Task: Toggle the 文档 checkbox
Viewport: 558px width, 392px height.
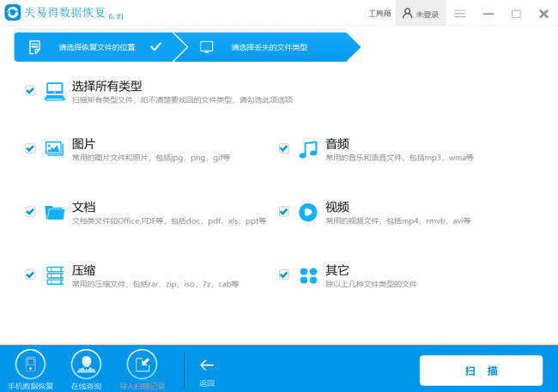Action: click(x=30, y=211)
